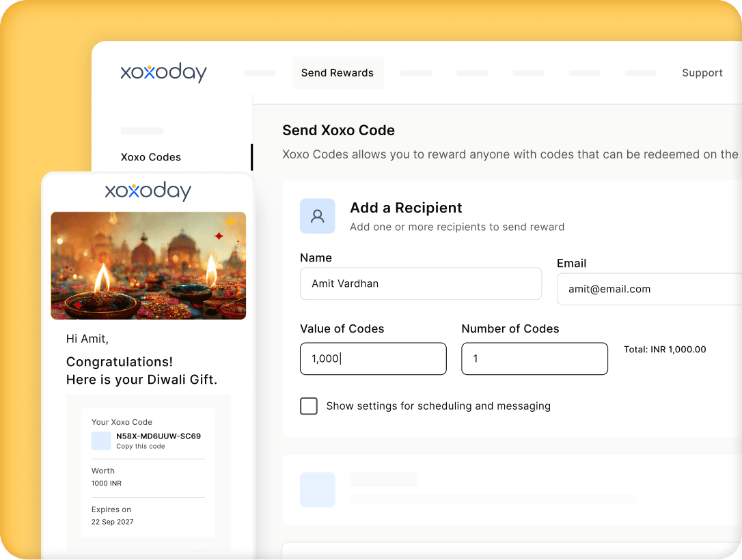Screen dimensions: 742x560
Task: Click the 22 Sep 2027 expiry date
Action: tap(113, 522)
